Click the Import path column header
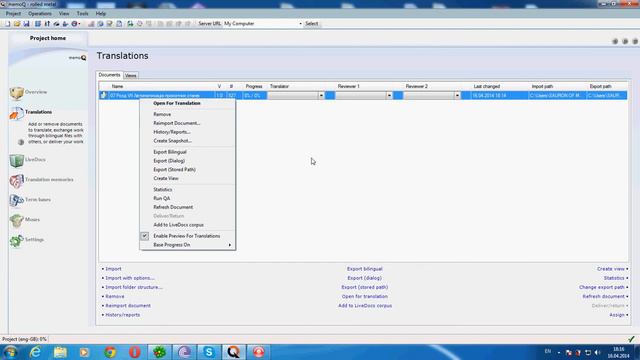 (542, 87)
